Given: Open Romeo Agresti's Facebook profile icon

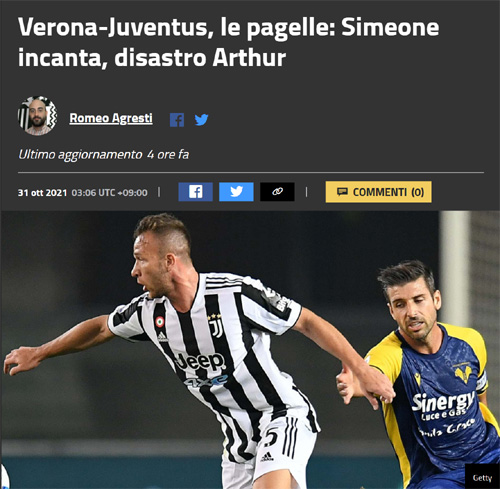Looking at the screenshot, I should pos(177,120).
